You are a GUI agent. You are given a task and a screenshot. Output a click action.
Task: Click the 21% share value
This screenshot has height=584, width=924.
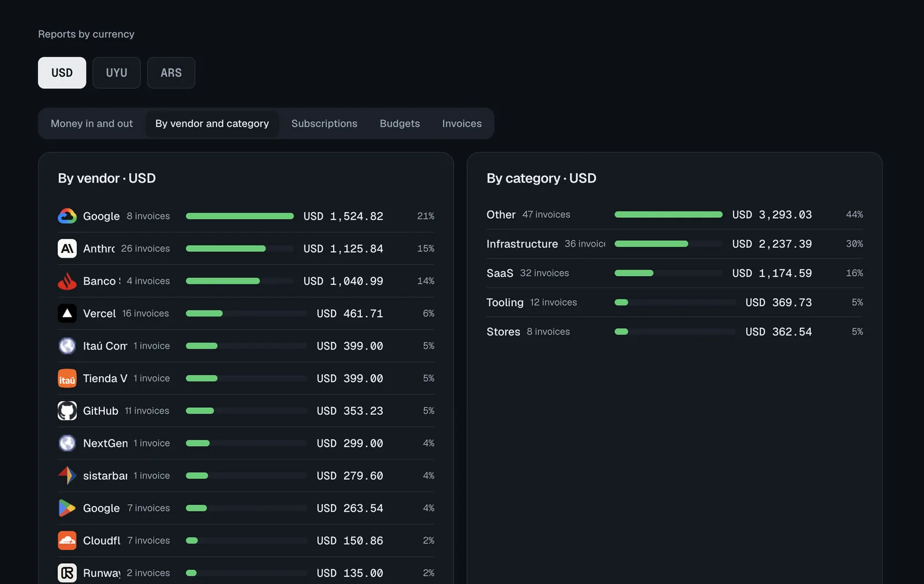click(x=426, y=216)
